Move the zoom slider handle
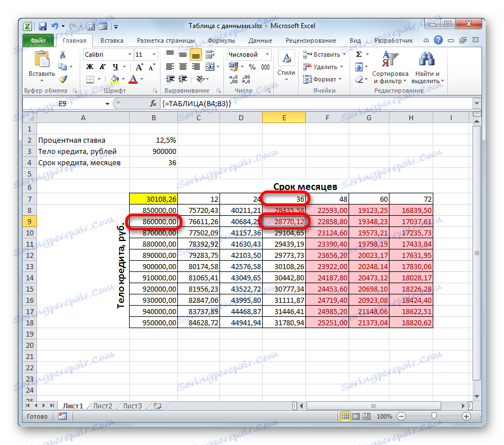This screenshot has height=445, width=504. 434,416
